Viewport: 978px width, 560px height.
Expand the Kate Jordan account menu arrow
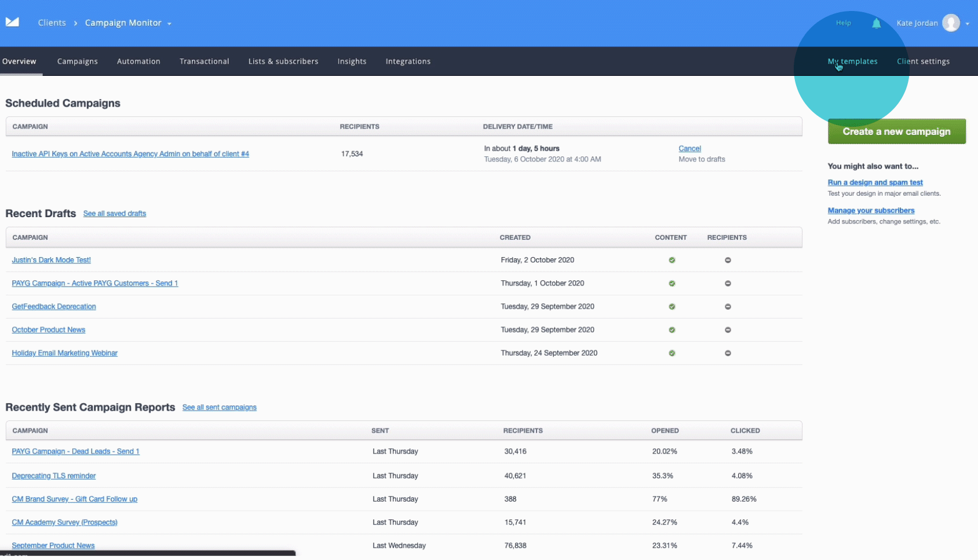tap(968, 24)
